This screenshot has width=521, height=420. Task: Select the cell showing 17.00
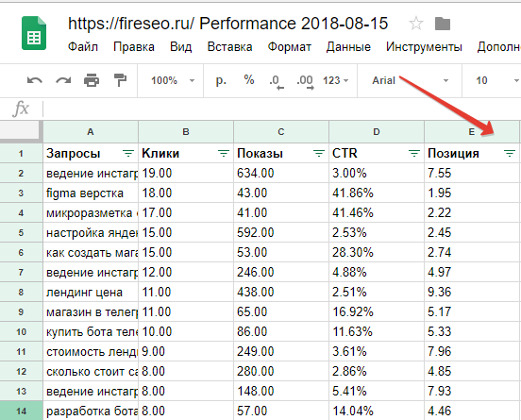186,212
